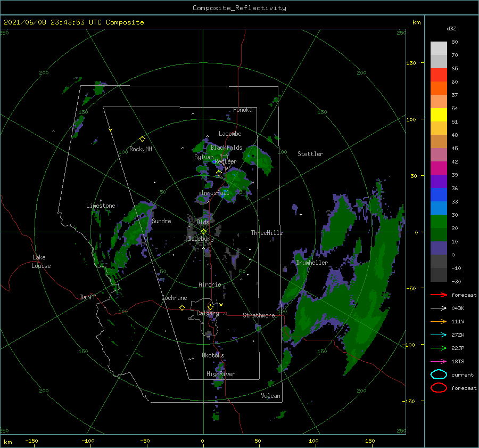Image resolution: width=479 pixels, height=448 pixels.
Task: Click the Calgary city label
Action: (x=208, y=313)
